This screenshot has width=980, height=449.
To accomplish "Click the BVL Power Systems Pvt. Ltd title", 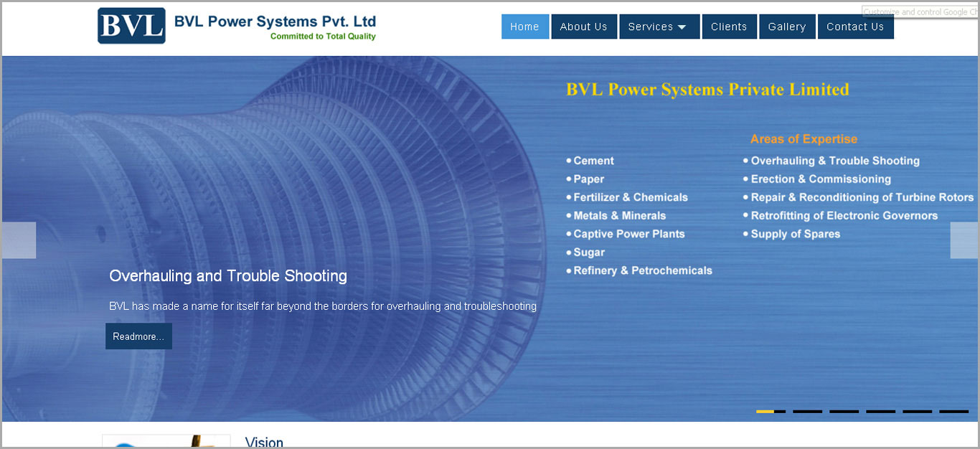I will [x=275, y=22].
